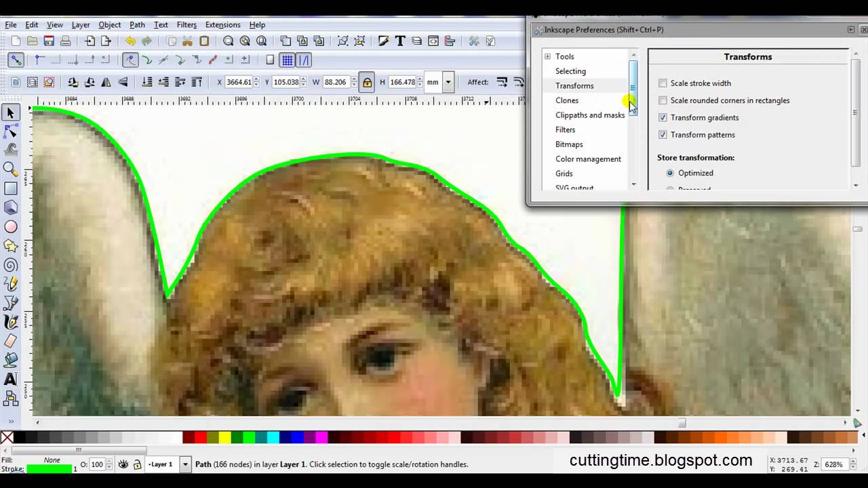This screenshot has height=488, width=868.
Task: Open the Filters menu
Action: pyautogui.click(x=186, y=25)
